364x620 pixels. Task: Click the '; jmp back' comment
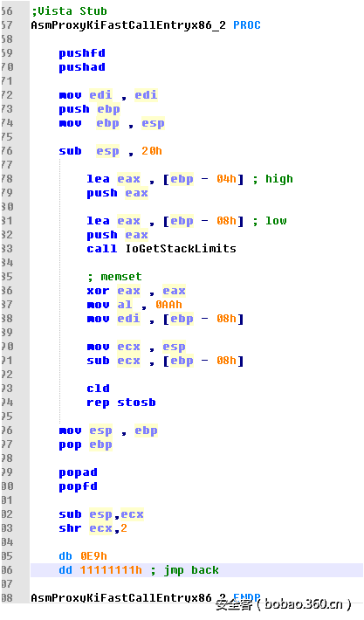pos(184,570)
